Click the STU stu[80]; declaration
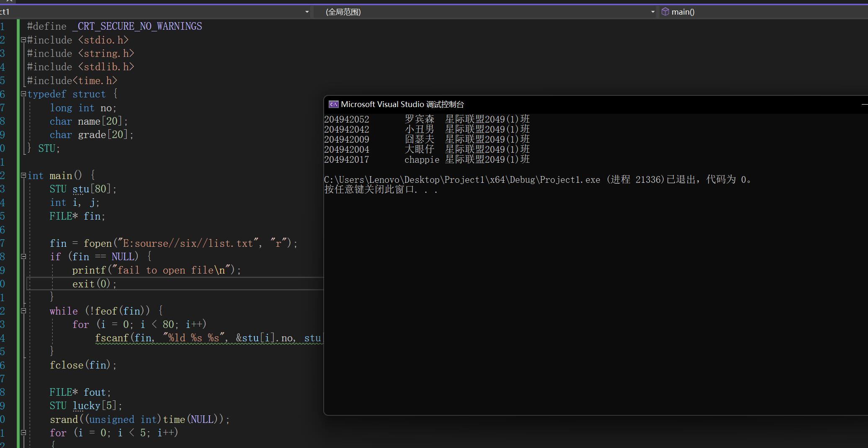The width and height of the screenshot is (868, 448). pos(83,189)
